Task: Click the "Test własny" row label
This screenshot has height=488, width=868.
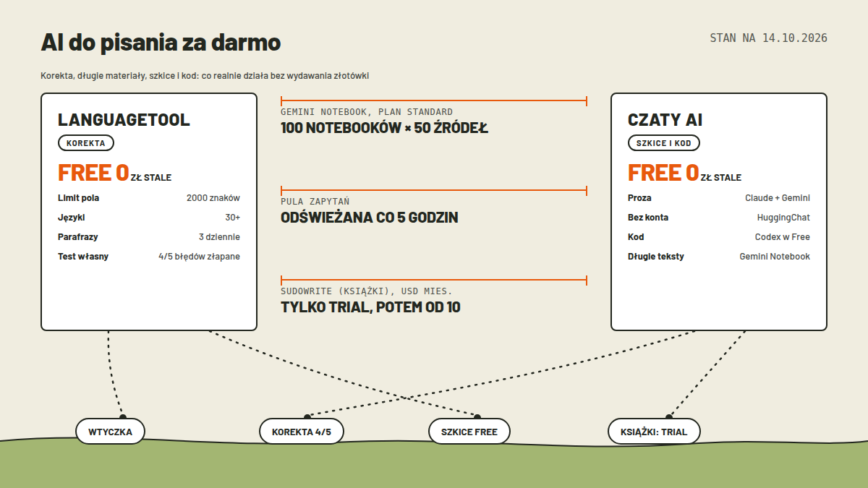Action: (x=83, y=256)
